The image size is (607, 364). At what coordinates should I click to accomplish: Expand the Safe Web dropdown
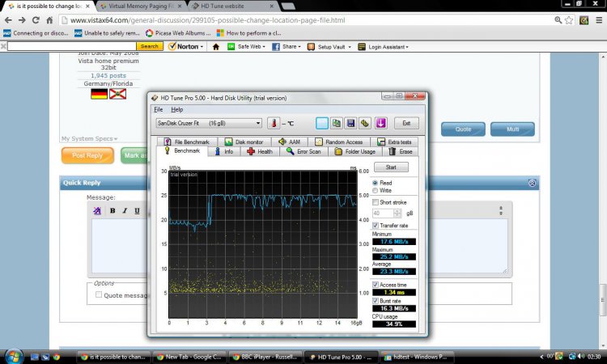point(264,47)
